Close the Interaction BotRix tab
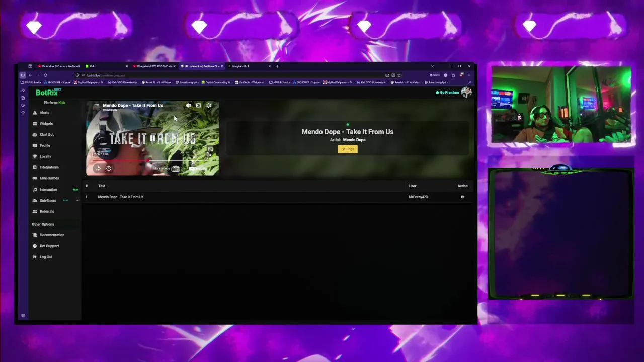This screenshot has width=644, height=362. click(x=222, y=66)
